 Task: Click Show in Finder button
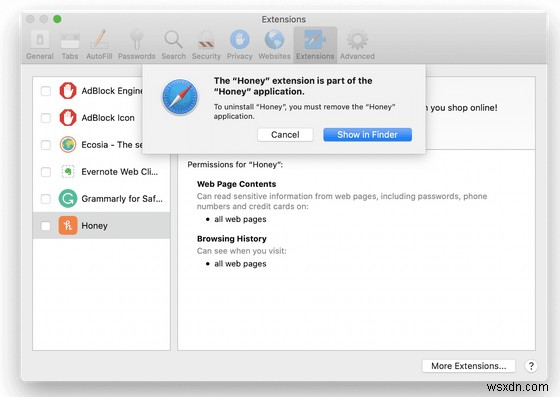pos(368,135)
